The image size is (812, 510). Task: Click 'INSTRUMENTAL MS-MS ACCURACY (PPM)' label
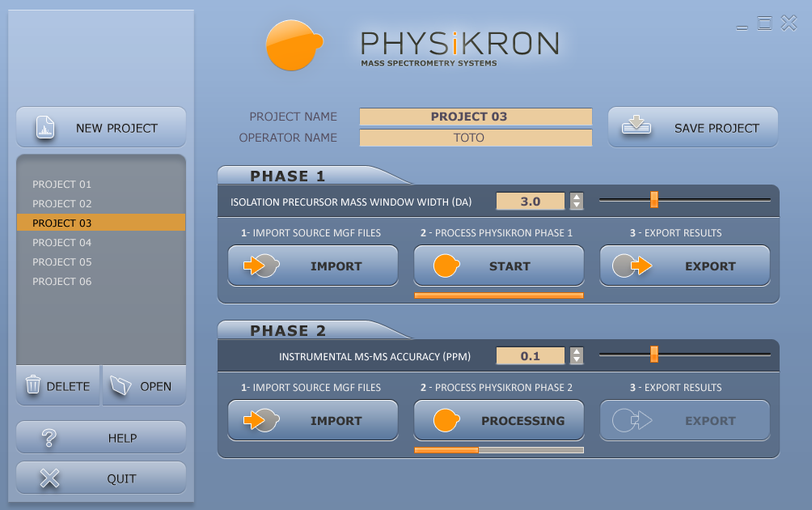pos(375,356)
